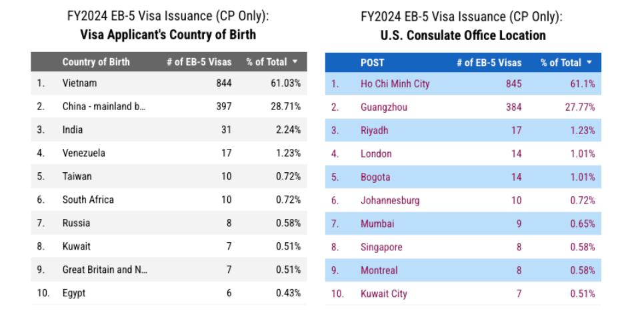
Task: Click sort arrow in Consulate Office table header
Action: click(589, 63)
